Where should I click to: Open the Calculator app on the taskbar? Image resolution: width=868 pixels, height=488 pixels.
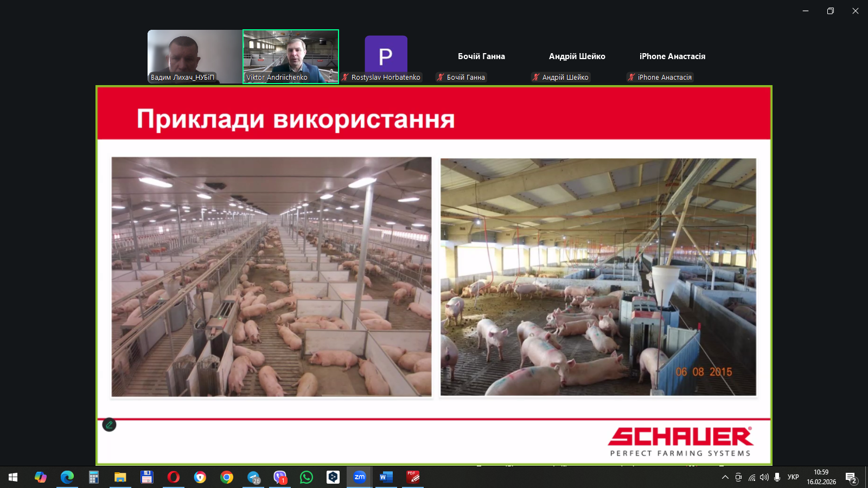(94, 477)
